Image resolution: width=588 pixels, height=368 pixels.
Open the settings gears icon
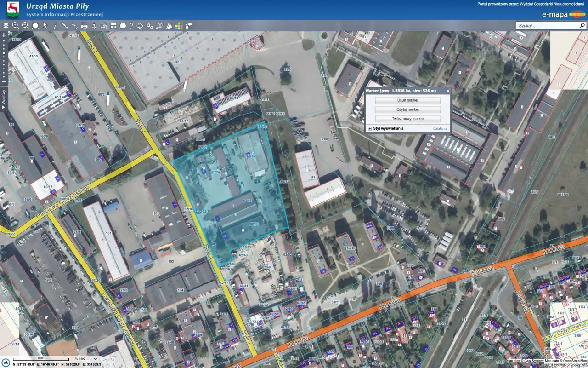150,26
